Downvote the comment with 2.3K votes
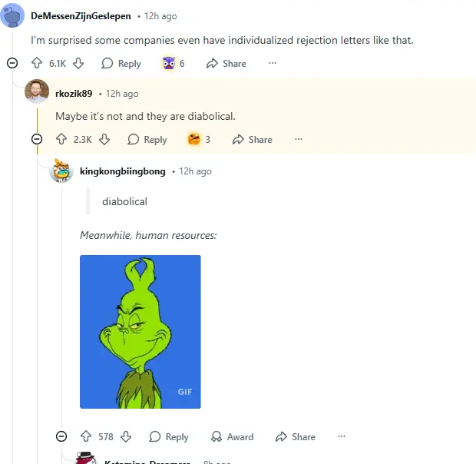This screenshot has width=476, height=464. 104,139
